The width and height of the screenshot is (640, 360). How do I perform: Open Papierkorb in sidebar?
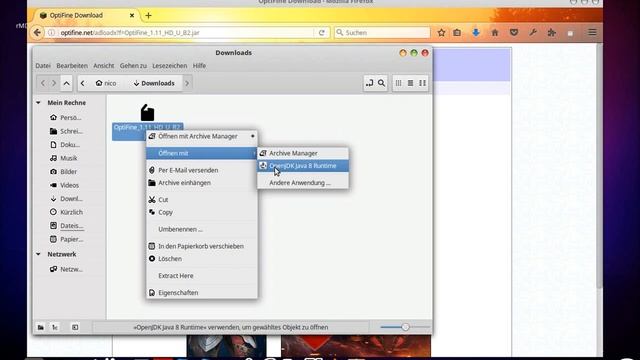[x=67, y=239]
